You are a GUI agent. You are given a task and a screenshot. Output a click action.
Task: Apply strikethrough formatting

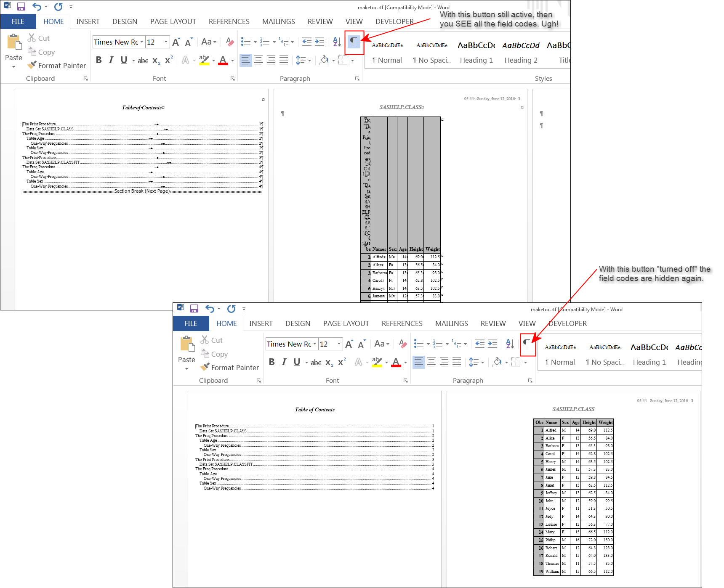(143, 60)
